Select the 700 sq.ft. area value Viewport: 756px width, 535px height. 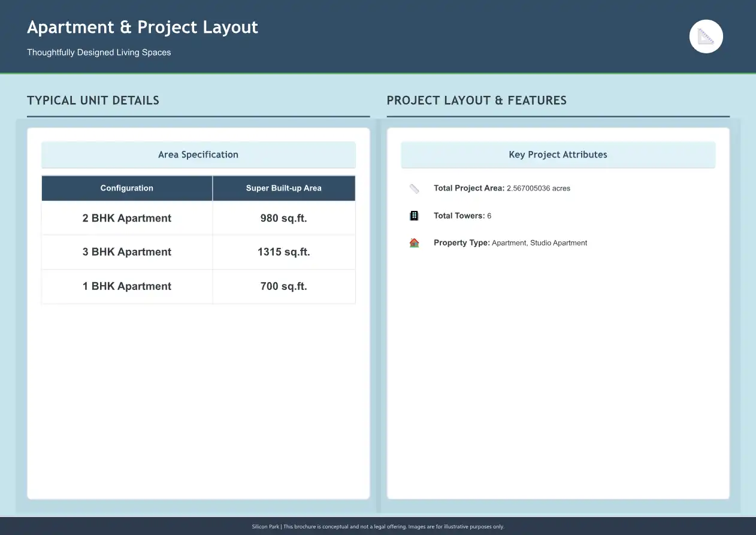(x=283, y=286)
